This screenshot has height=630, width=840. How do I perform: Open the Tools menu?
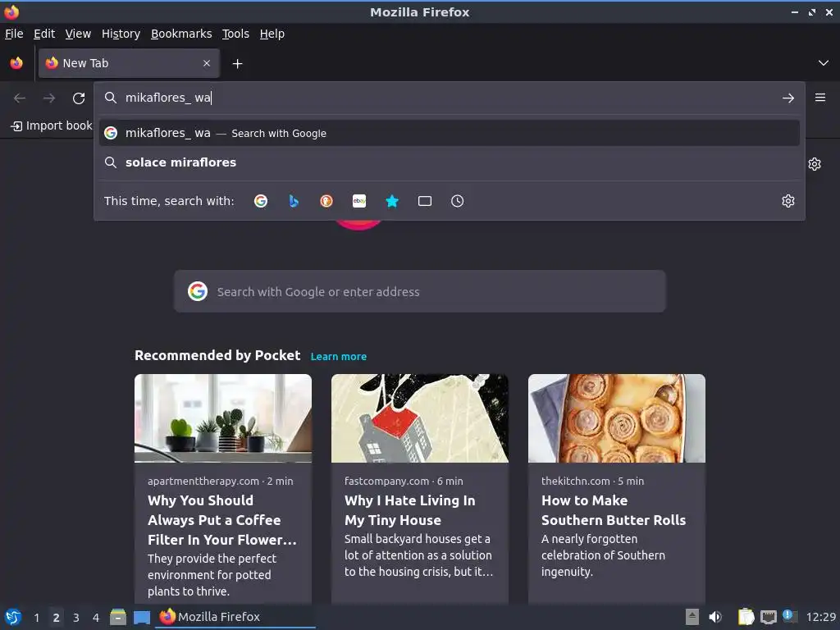point(235,34)
